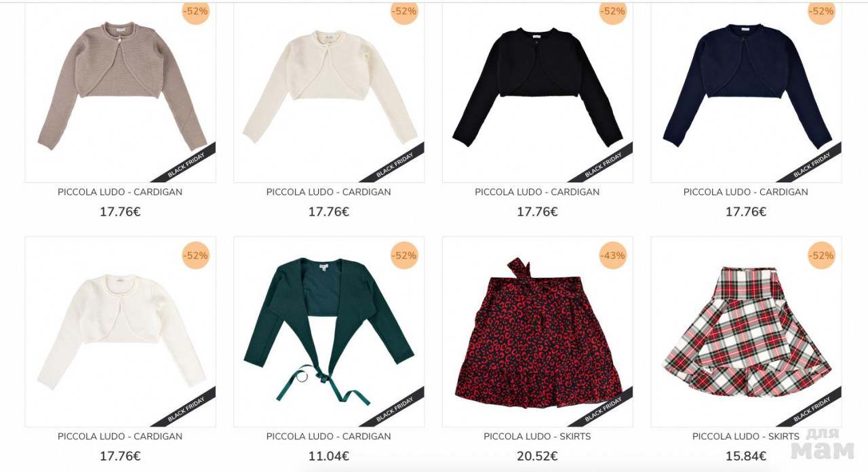
Task: Click Black Friday ribbon on green cardigan
Action: click(395, 409)
